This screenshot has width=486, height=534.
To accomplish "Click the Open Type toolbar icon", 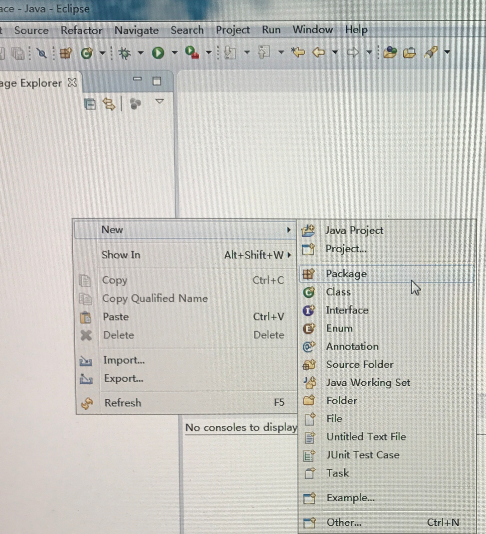I will click(390, 52).
